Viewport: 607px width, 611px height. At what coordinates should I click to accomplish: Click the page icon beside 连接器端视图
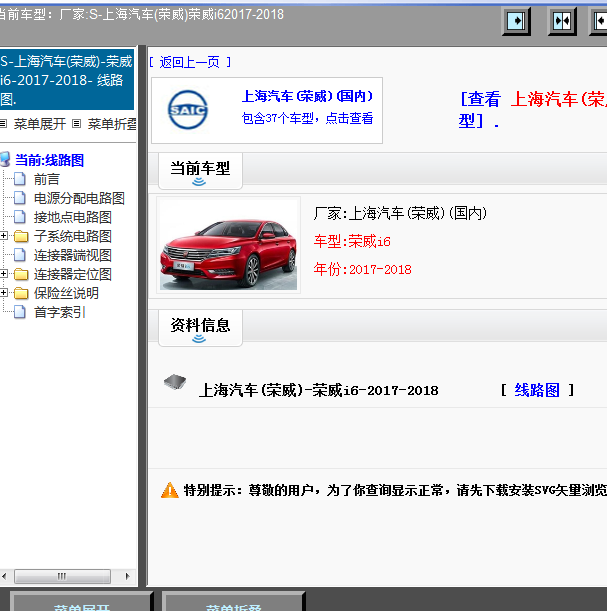(x=20, y=255)
